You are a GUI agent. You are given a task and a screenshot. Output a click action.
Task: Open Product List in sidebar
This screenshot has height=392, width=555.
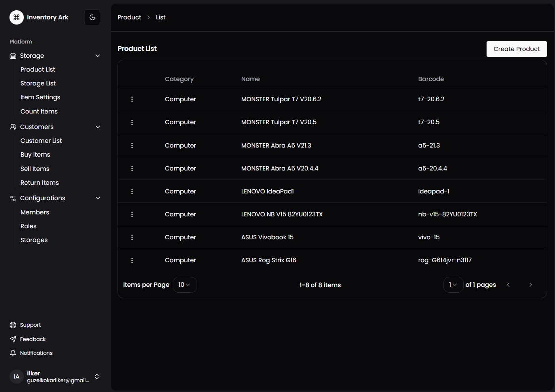[x=38, y=70]
